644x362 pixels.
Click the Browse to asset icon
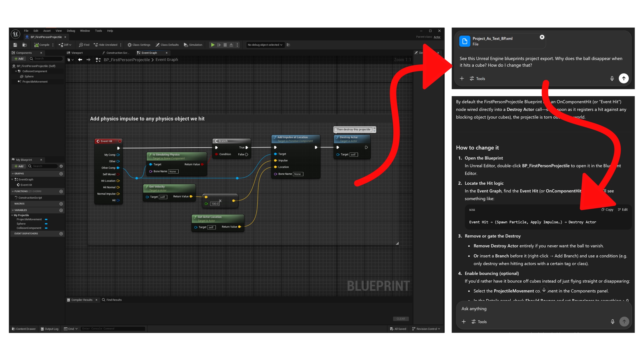click(25, 45)
